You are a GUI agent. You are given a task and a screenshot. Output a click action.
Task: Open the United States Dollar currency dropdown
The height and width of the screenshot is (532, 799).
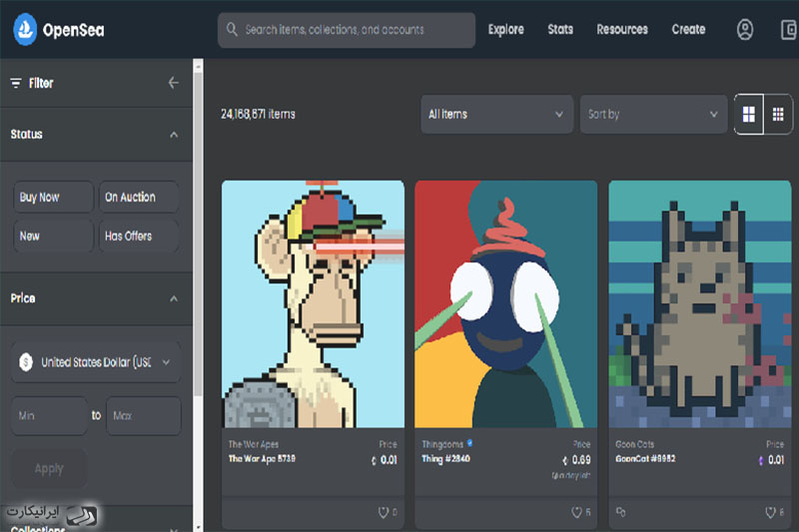pos(96,362)
